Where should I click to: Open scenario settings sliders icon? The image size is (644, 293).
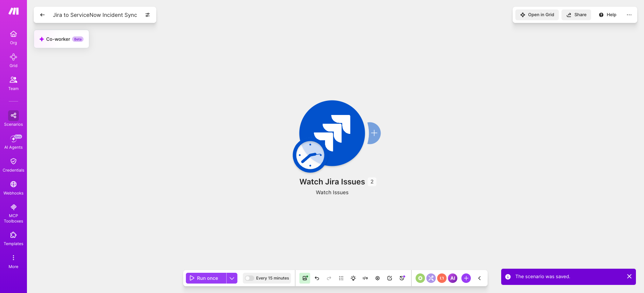pyautogui.click(x=148, y=15)
